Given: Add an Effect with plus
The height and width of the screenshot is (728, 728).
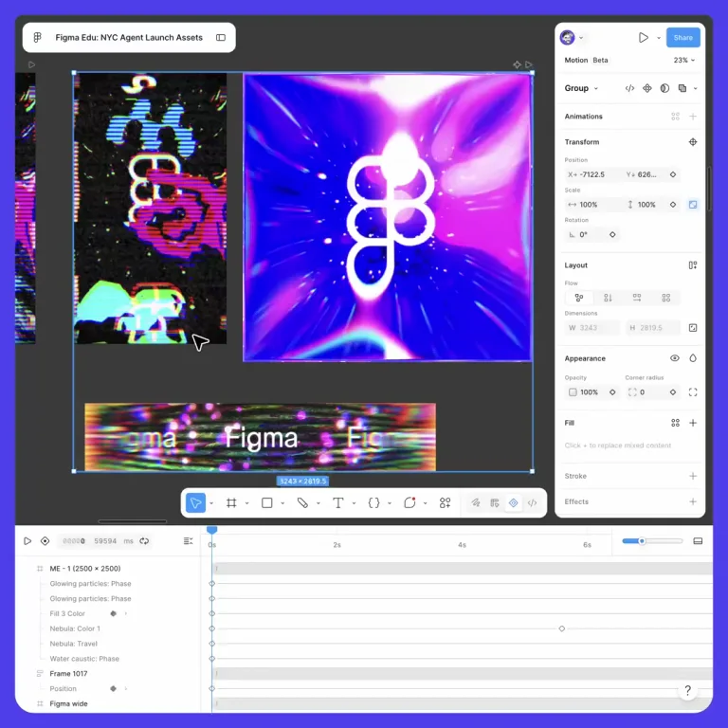Looking at the screenshot, I should [x=693, y=501].
